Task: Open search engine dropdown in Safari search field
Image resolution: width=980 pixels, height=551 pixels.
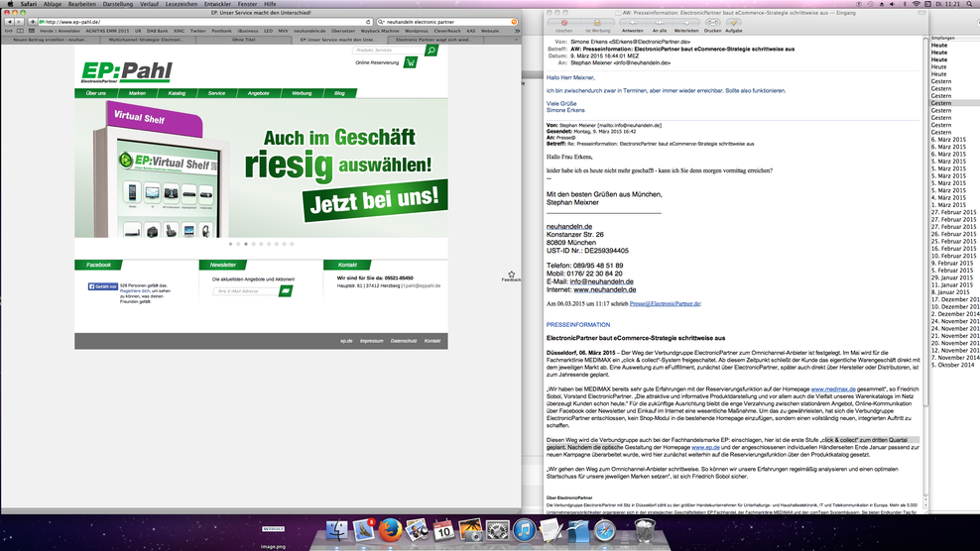Action: point(381,22)
